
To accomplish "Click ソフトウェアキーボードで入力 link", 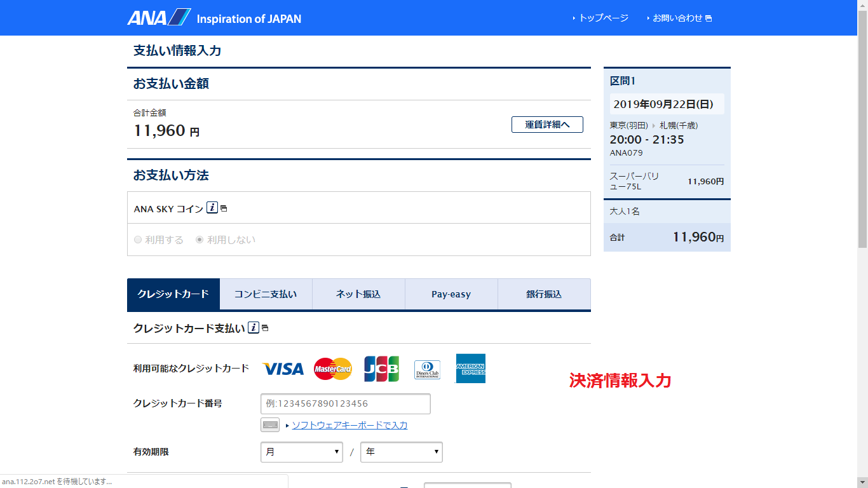I will [x=349, y=425].
